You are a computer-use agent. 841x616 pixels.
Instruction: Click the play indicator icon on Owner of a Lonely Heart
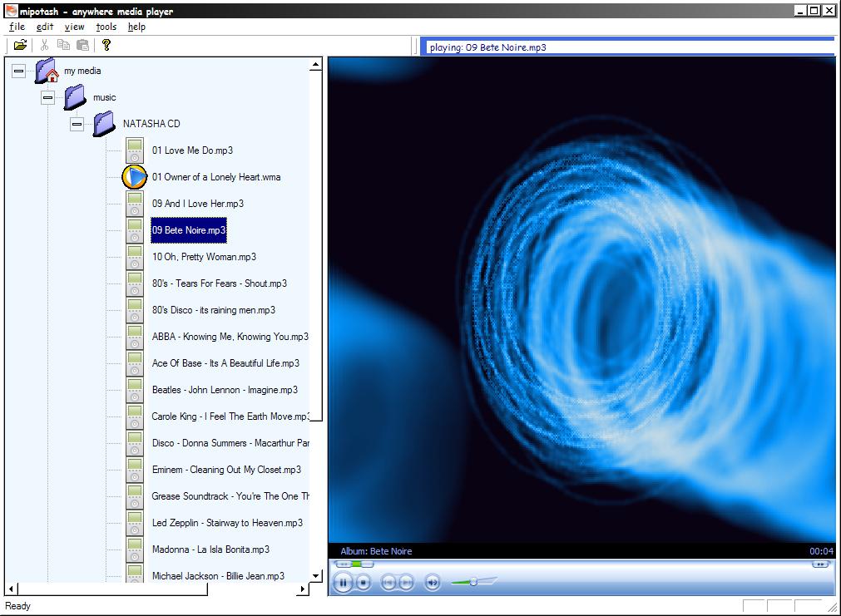point(134,177)
